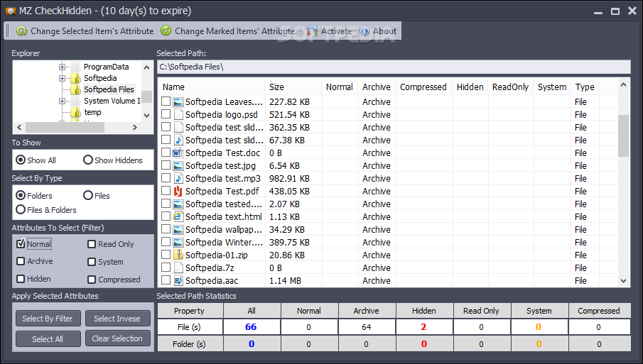The width and height of the screenshot is (643, 364).
Task: Click browser icon of Softpedia text.html
Action: coord(178,216)
